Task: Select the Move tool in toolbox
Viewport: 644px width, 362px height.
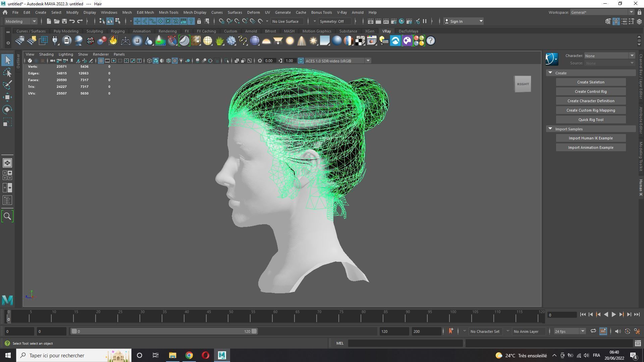Action: coord(7,97)
